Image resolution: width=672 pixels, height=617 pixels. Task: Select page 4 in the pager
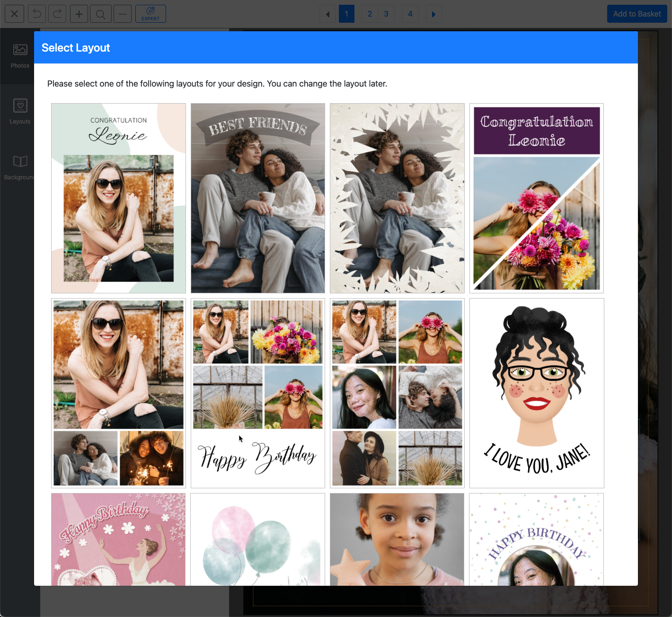click(x=410, y=14)
